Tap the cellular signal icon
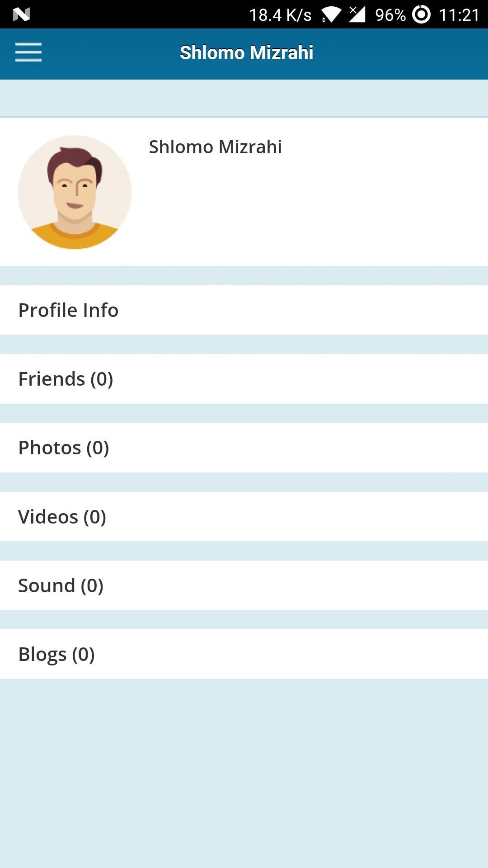The height and width of the screenshot is (868, 488). [x=357, y=14]
